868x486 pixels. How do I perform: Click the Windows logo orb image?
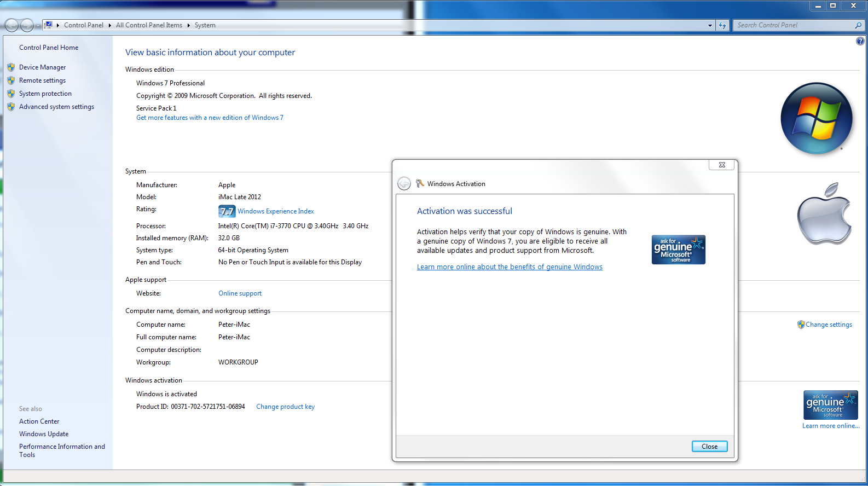pos(816,118)
